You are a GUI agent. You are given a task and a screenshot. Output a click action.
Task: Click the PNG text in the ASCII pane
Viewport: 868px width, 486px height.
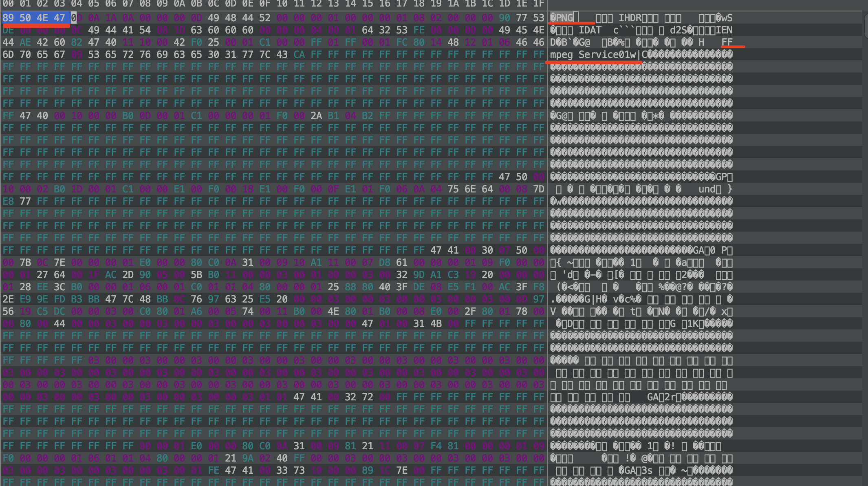(x=564, y=18)
